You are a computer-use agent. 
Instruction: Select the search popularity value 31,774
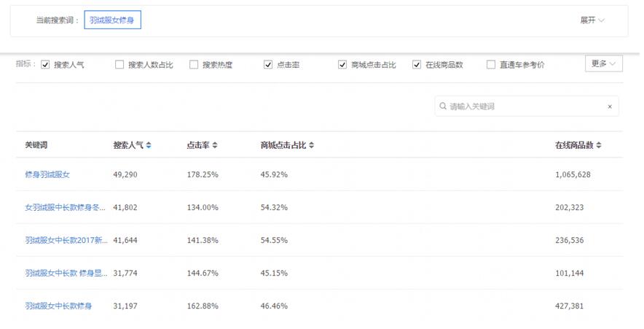point(125,273)
